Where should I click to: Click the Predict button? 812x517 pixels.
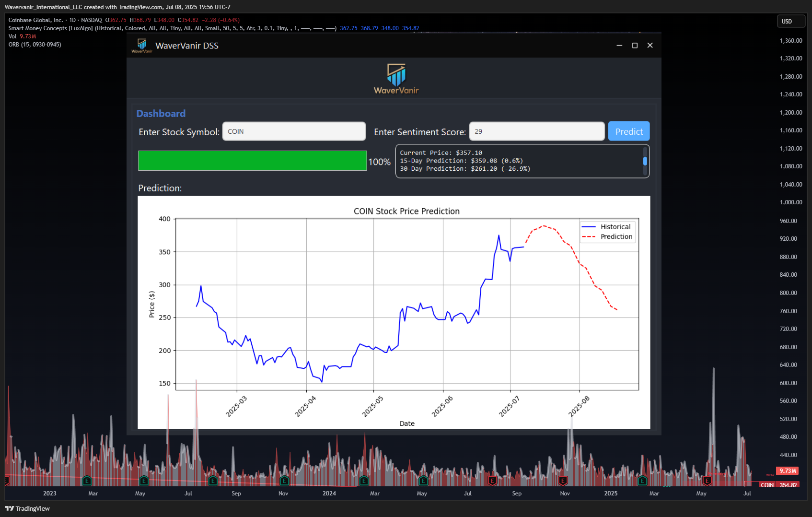point(629,131)
